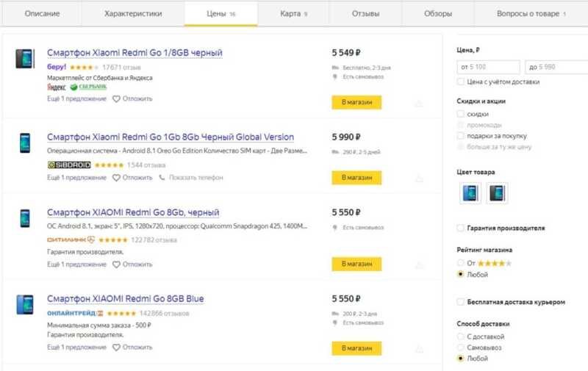This screenshot has width=588, height=371.
Task: Click the Redmi Go 8GB Blue thumbnail
Action: pyautogui.click(x=25, y=305)
